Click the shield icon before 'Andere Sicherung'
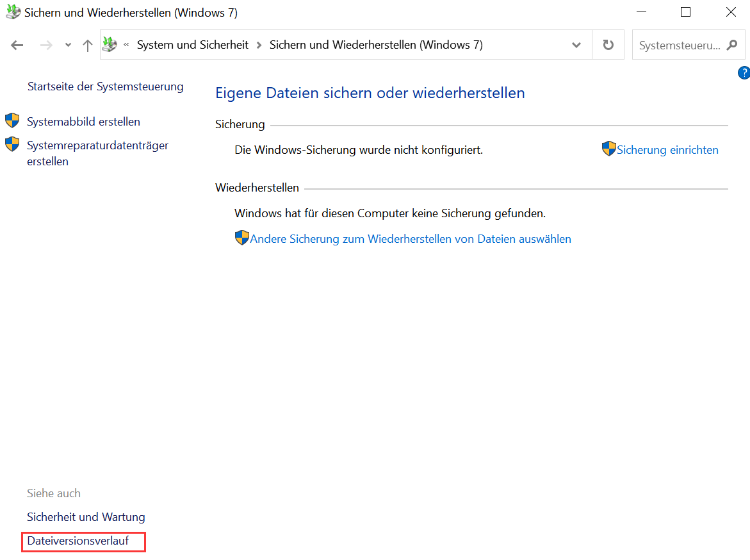Screen dimensions: 750x560 pyautogui.click(x=242, y=238)
